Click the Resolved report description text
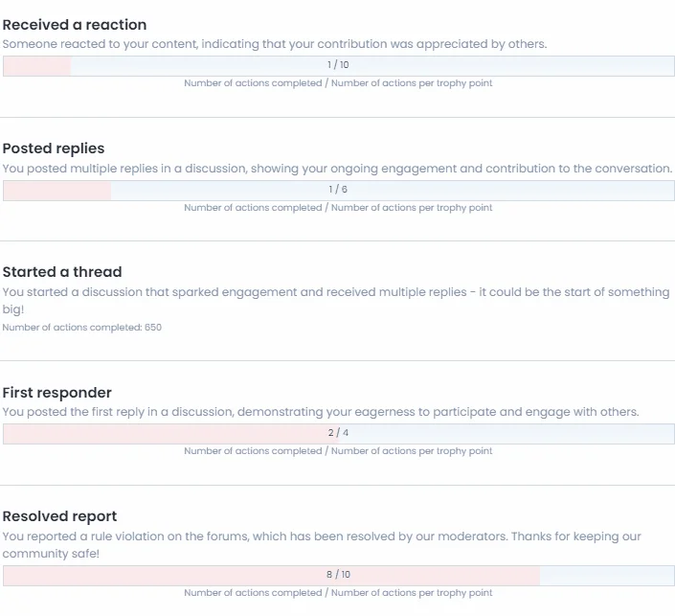675x616 pixels. click(x=322, y=545)
